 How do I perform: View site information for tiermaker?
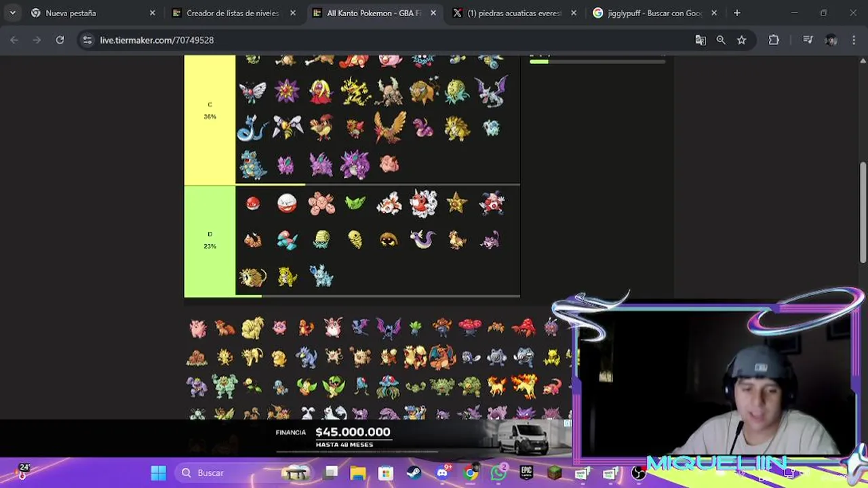[87, 40]
